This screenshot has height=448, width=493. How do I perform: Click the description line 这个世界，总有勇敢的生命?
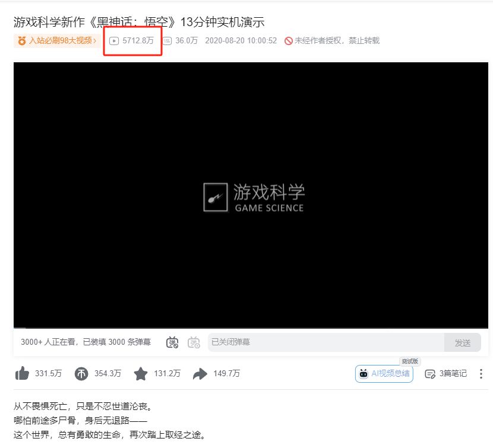[x=110, y=435]
